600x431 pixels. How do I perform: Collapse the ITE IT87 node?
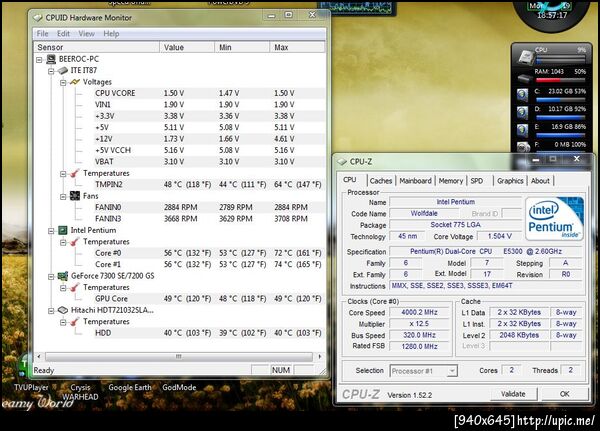[x=51, y=71]
